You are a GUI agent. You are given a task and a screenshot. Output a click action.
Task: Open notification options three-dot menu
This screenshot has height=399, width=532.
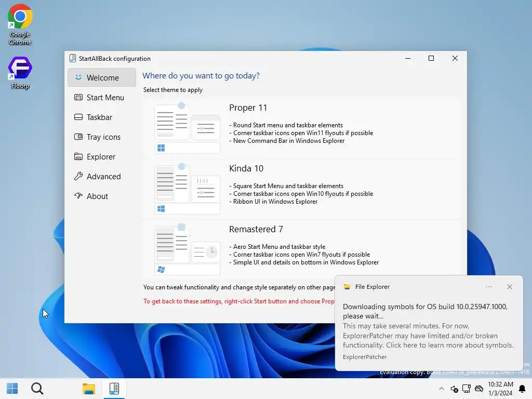[x=489, y=287]
